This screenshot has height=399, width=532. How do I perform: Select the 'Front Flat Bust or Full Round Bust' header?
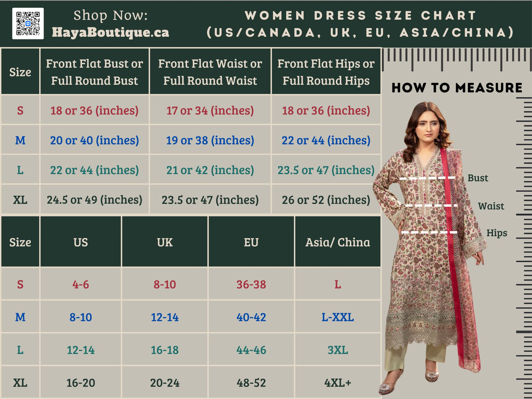(x=94, y=72)
